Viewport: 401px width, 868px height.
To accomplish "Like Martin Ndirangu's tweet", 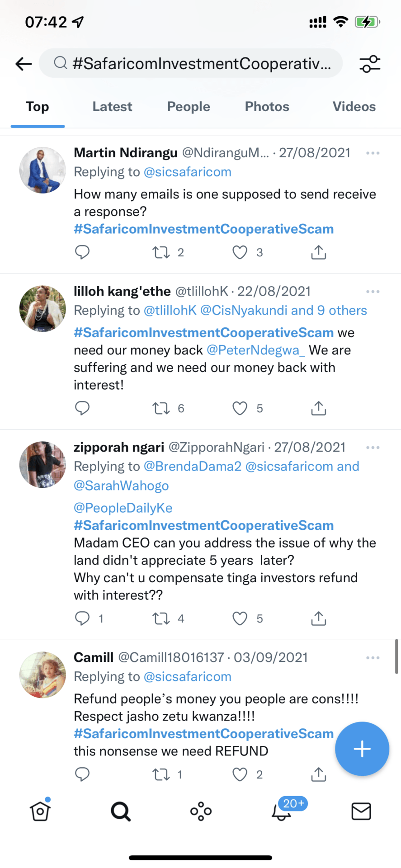I will pos(240,252).
